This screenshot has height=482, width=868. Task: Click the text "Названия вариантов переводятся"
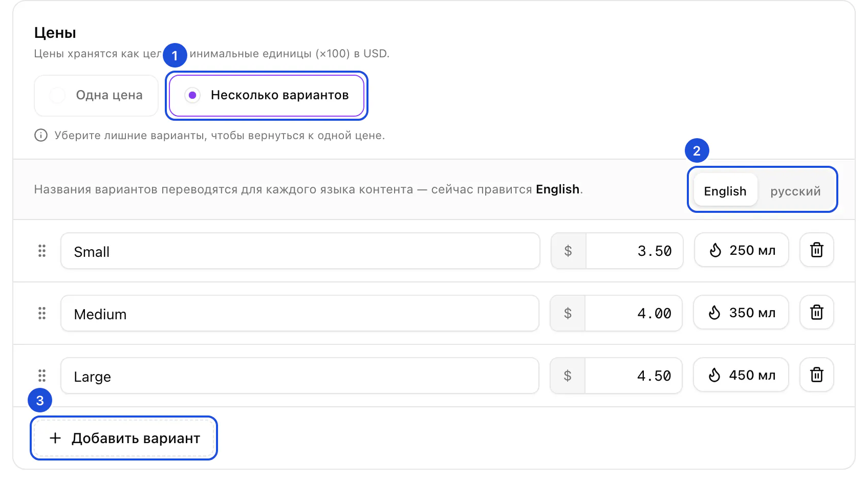click(x=136, y=189)
